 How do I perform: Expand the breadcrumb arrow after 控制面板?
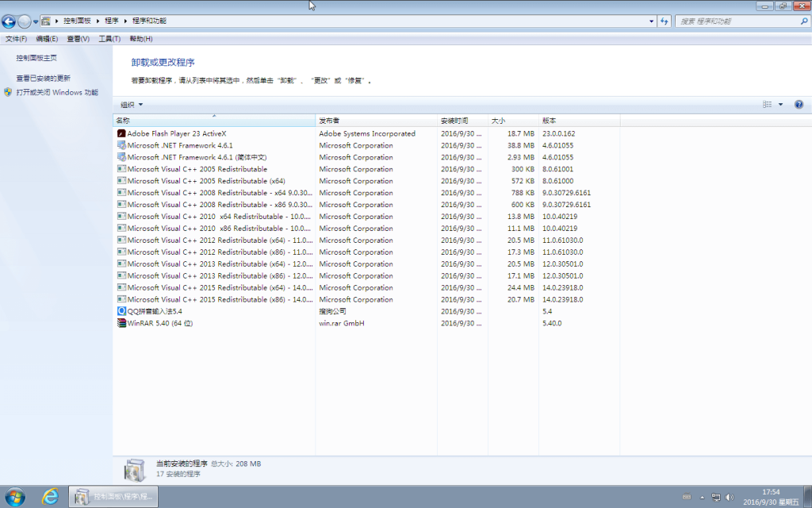(x=98, y=21)
